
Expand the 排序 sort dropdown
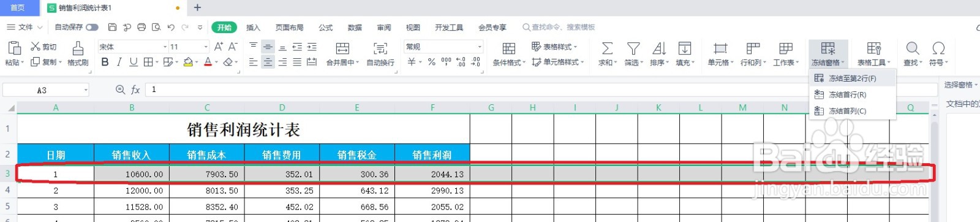(x=667, y=63)
